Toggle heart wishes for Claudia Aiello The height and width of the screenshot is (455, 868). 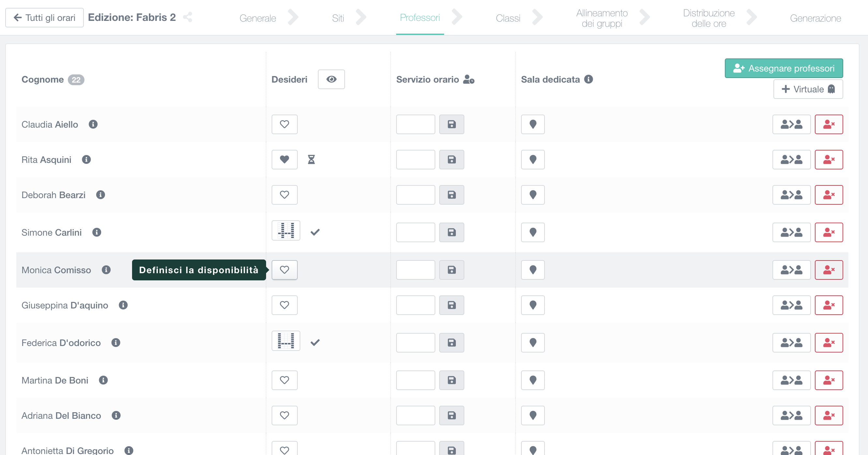284,124
